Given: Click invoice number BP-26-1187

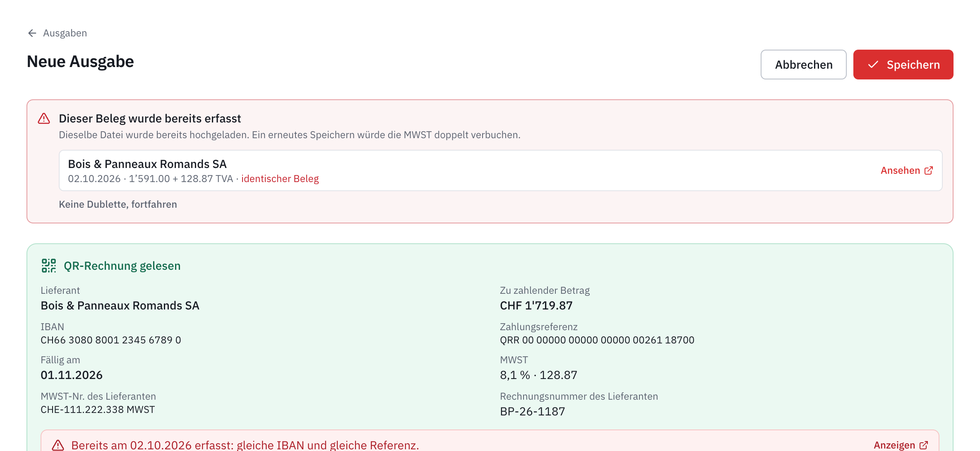Looking at the screenshot, I should [532, 412].
